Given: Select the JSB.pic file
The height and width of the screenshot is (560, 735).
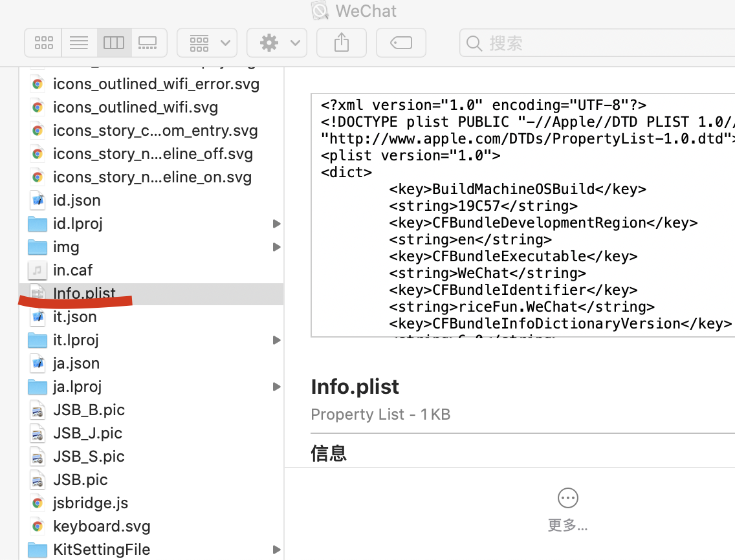Looking at the screenshot, I should 151,480.
